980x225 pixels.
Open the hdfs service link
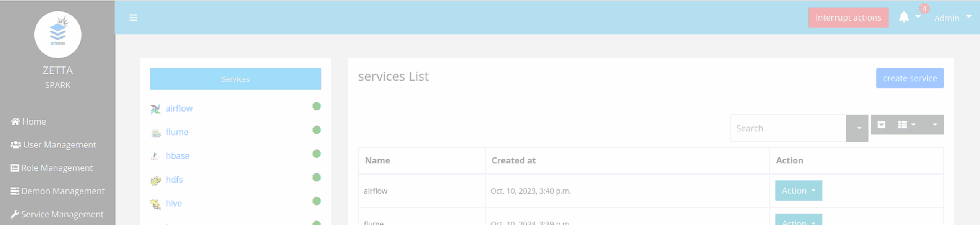pyautogui.click(x=174, y=180)
